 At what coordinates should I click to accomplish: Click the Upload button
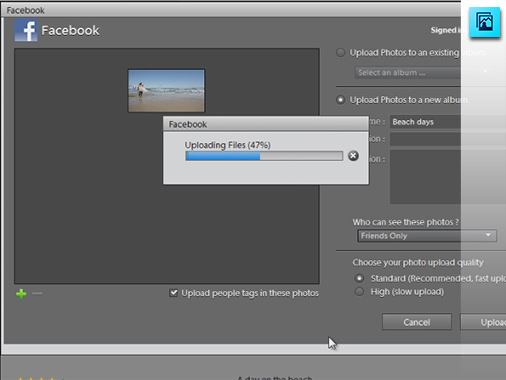point(483,322)
